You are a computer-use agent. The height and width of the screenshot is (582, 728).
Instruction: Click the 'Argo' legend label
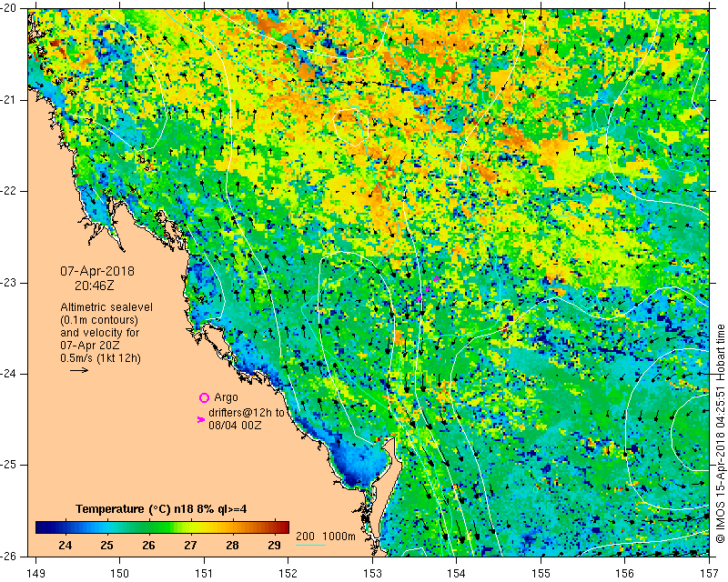pyautogui.click(x=226, y=397)
